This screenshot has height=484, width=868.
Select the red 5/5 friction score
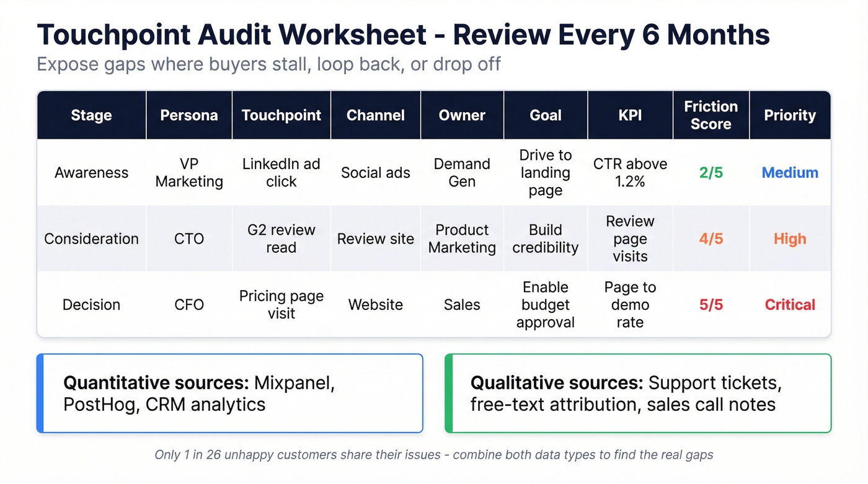click(711, 304)
